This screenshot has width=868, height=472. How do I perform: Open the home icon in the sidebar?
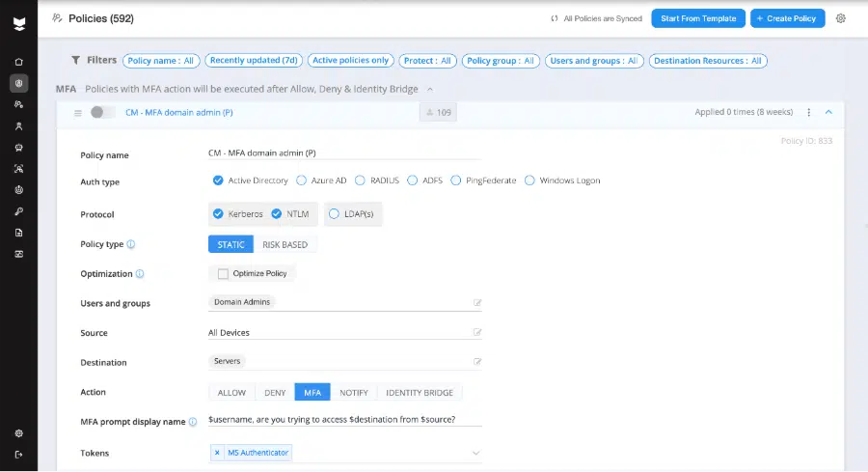coord(18,62)
